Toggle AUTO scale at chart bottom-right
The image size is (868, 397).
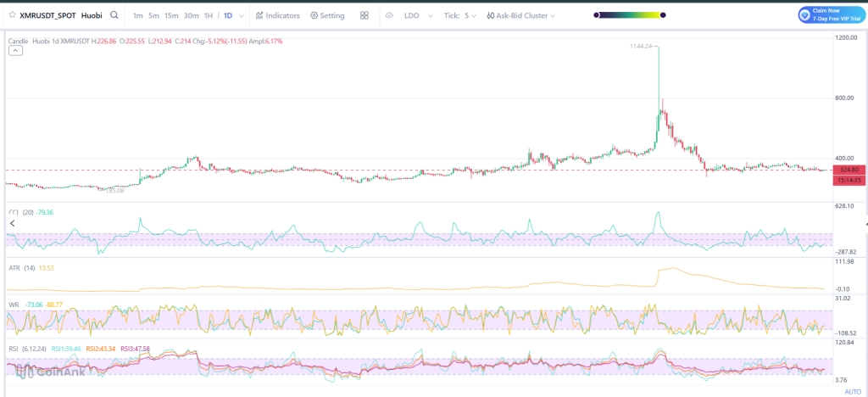click(853, 391)
